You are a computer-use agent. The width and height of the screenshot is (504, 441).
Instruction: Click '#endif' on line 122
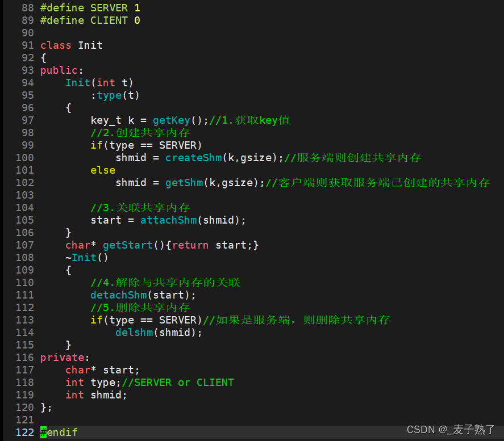(59, 432)
